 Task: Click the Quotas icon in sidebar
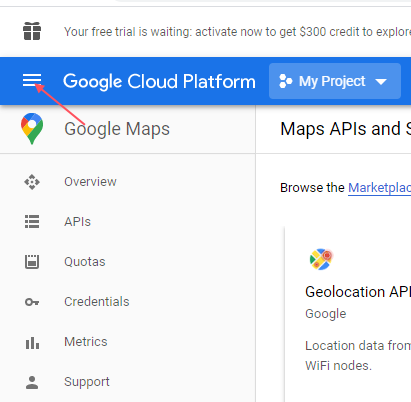coord(32,262)
